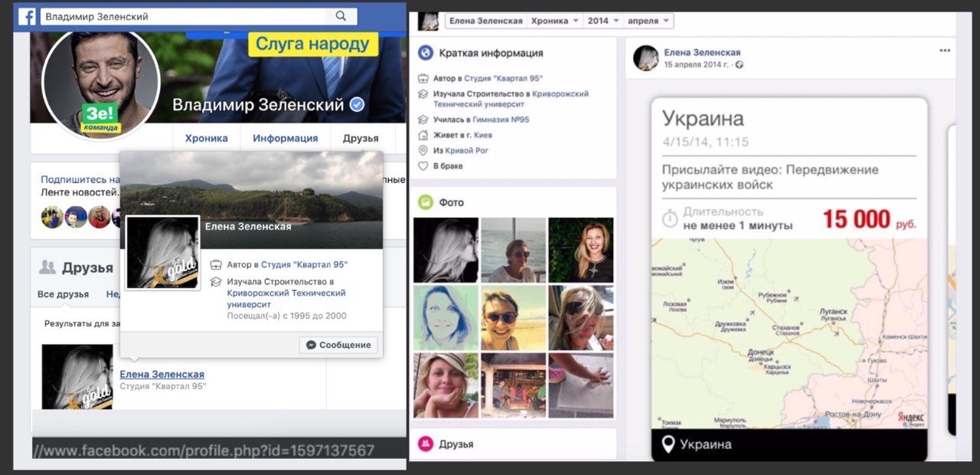Click the Елена Зеленская button in timeline bar

coord(485,21)
